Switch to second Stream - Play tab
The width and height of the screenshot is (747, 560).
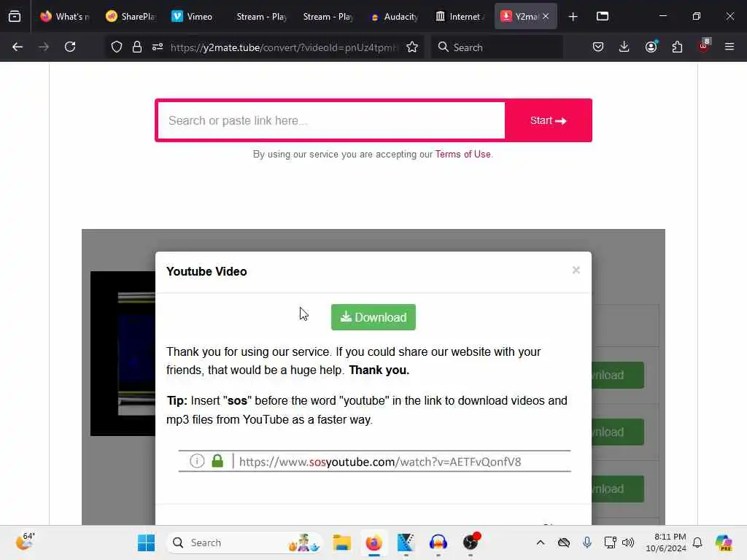328,17
